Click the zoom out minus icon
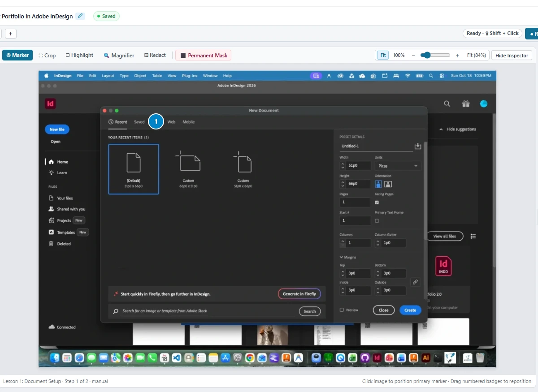 413,56
